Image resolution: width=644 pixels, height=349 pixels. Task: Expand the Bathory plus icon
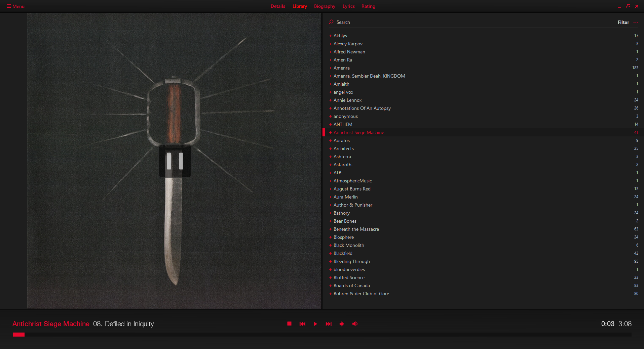pos(330,213)
